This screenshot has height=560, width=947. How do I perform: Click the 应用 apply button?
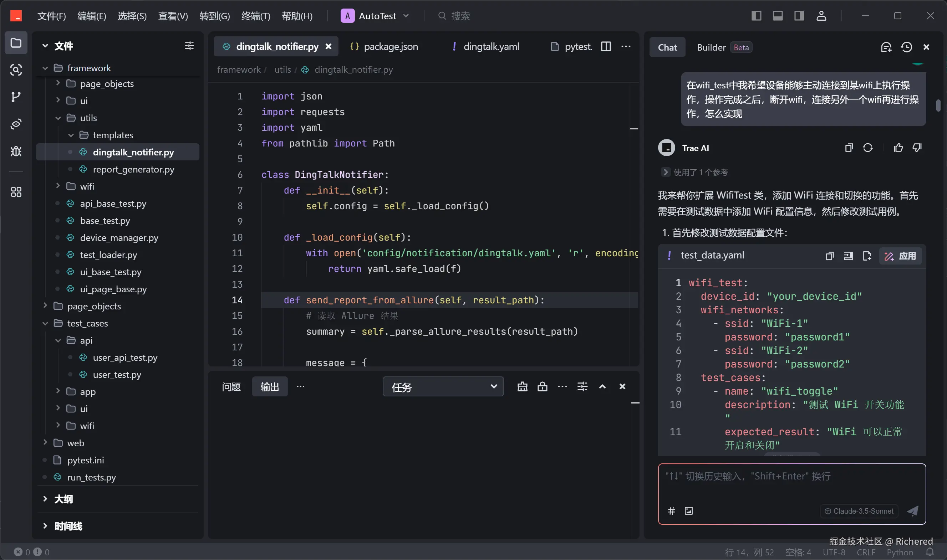901,256
